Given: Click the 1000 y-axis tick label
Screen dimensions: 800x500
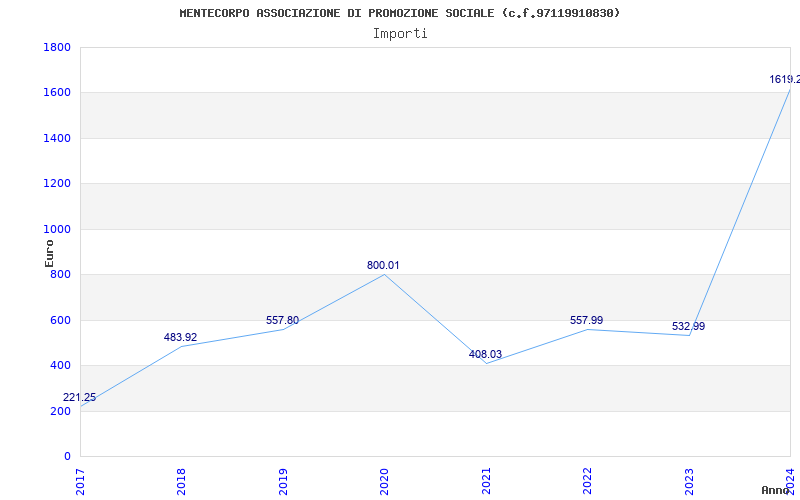Looking at the screenshot, I should click(57, 229).
